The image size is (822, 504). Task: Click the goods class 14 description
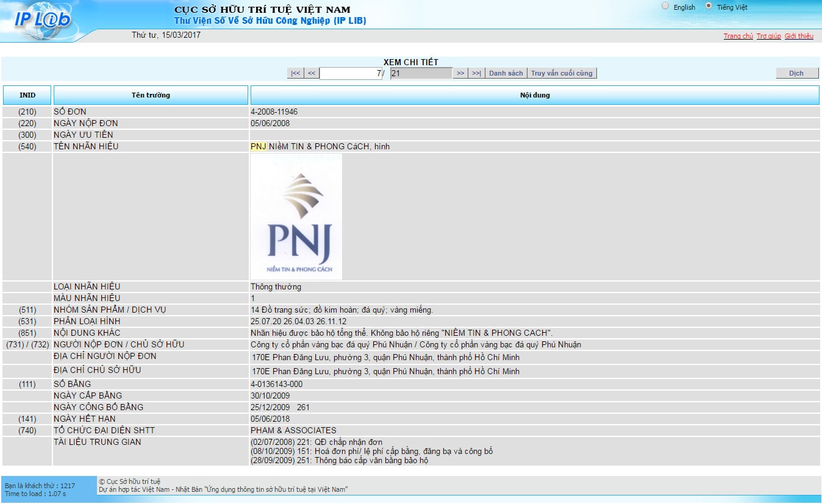(341, 310)
